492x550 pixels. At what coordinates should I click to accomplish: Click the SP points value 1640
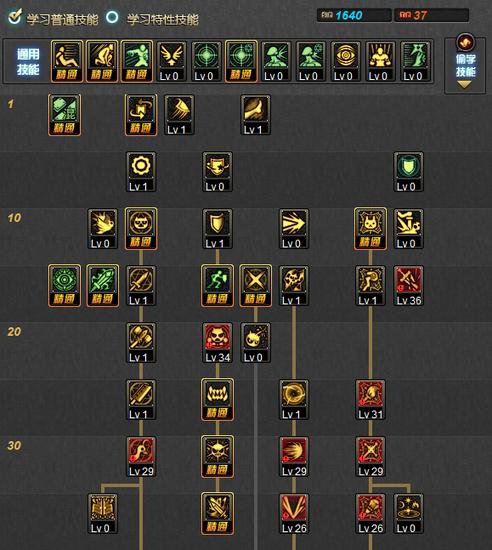click(x=349, y=15)
